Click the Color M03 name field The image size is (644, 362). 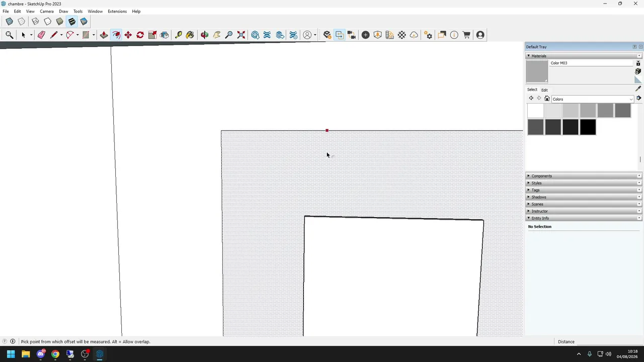tap(592, 63)
